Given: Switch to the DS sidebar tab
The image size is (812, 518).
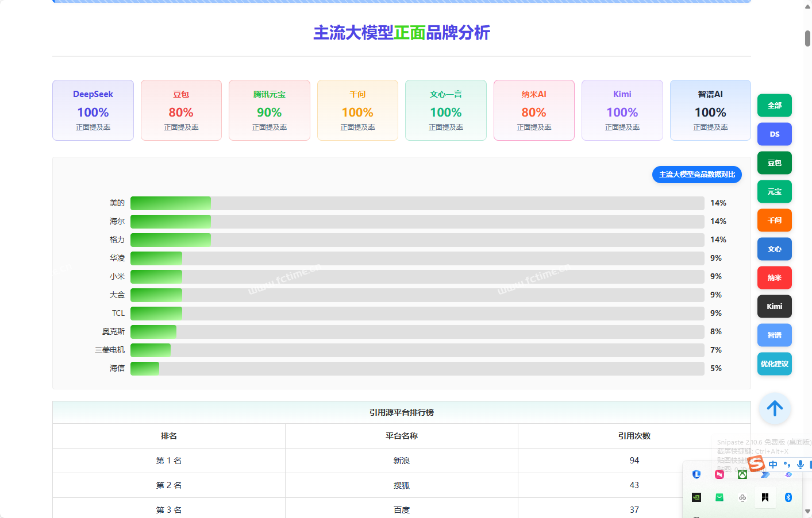Looking at the screenshot, I should (774, 134).
